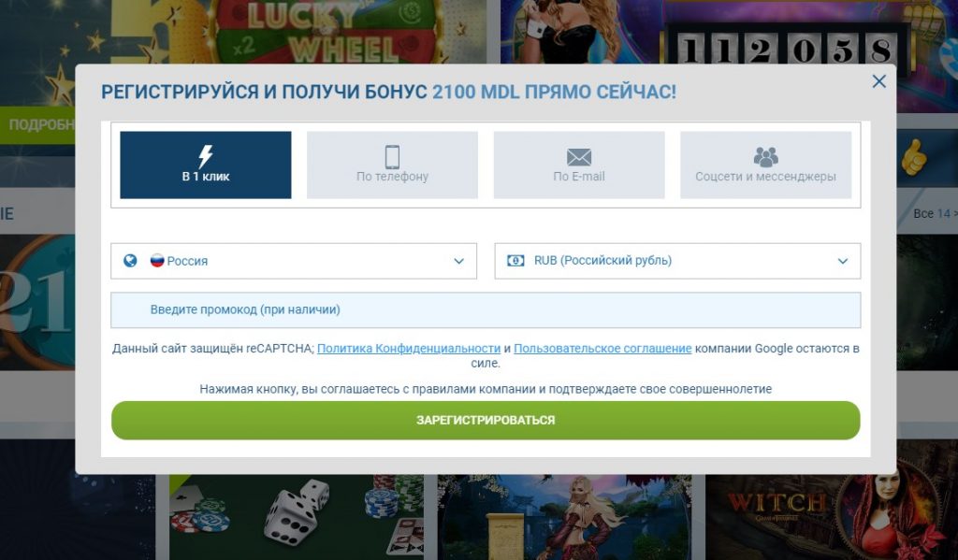Viewport: 958px width, 560px height.
Task: Click the smartphone icon for phone registration
Action: coord(392,156)
